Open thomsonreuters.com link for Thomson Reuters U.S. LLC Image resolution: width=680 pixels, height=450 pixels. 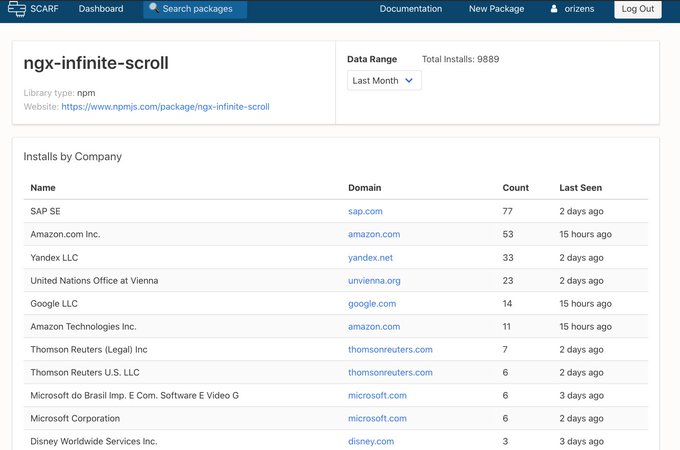(390, 372)
